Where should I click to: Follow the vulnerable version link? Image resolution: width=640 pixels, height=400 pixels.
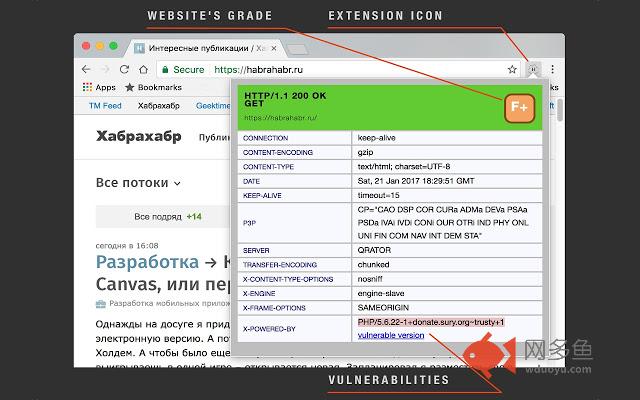391,335
